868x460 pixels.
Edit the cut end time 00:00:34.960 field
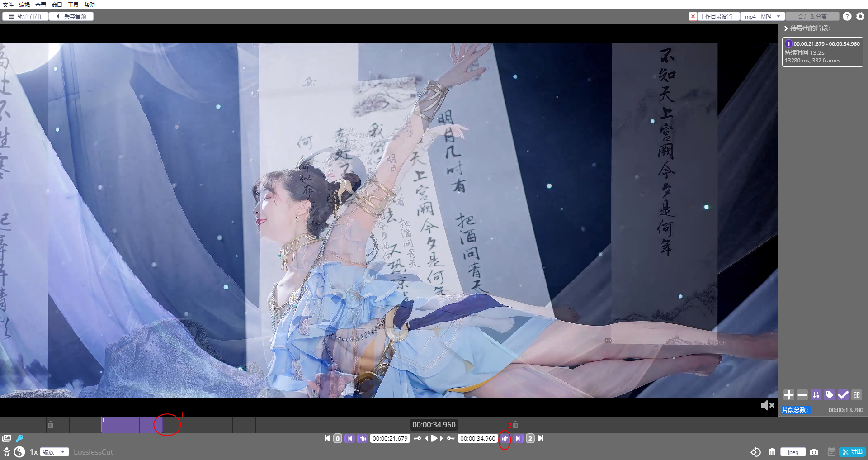(478, 438)
